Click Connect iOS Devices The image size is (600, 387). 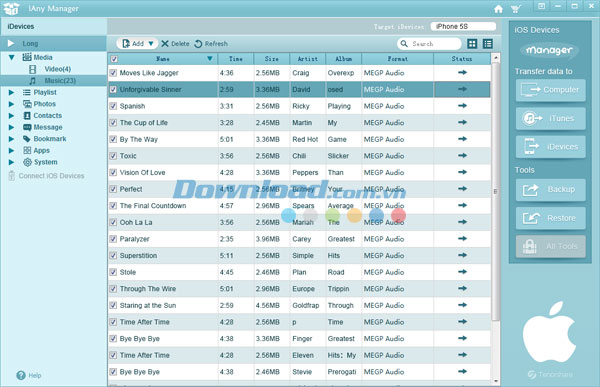[46, 176]
